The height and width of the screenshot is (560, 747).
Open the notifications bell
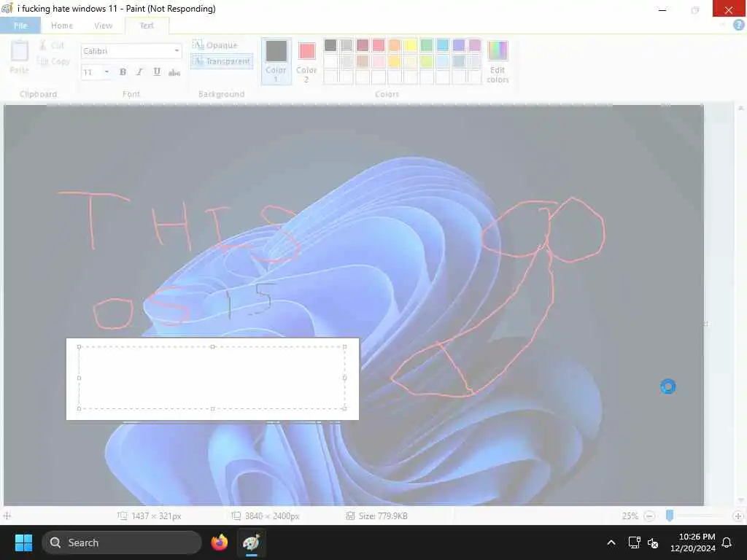727,542
